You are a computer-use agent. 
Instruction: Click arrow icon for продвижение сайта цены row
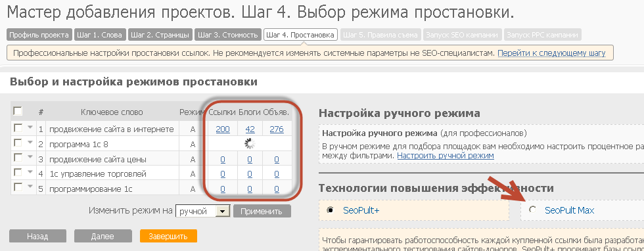pos(30,157)
